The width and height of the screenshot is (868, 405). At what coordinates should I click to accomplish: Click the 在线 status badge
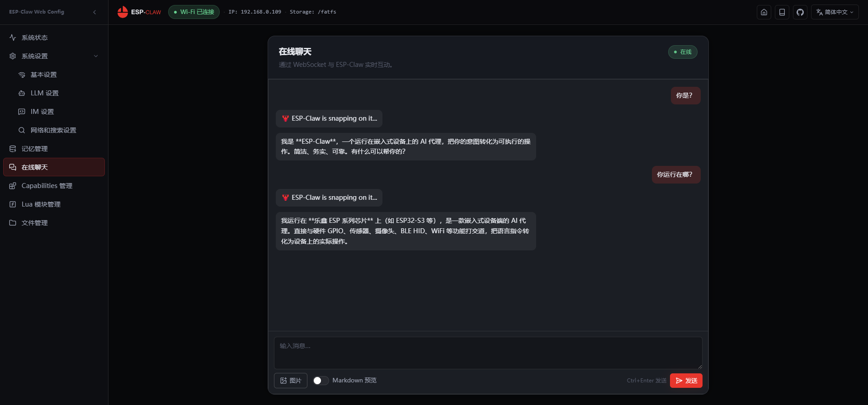pos(683,52)
